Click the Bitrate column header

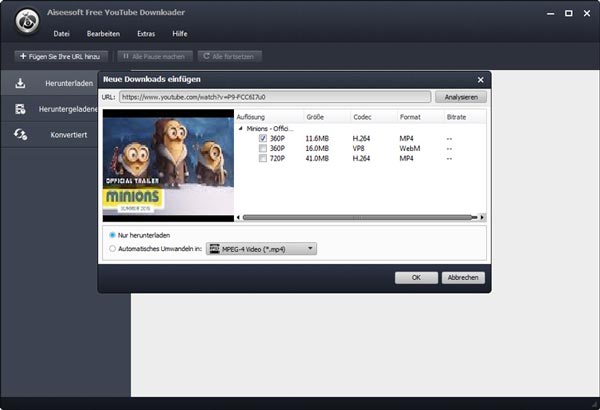click(465, 117)
